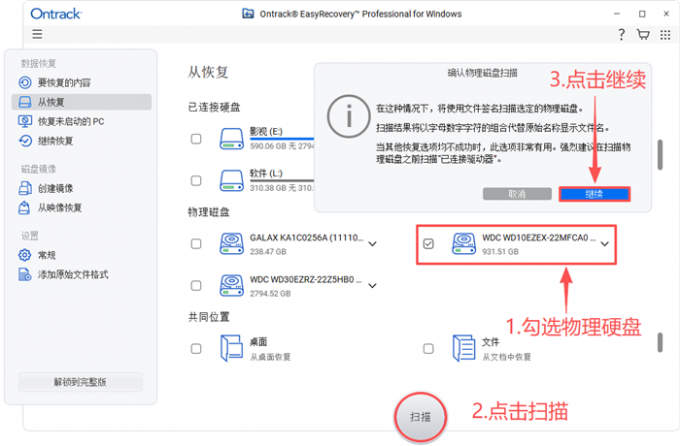Image resolution: width=680 pixels, height=446 pixels.
Task: Click the lower scrollbar thumb
Action: tap(660, 343)
